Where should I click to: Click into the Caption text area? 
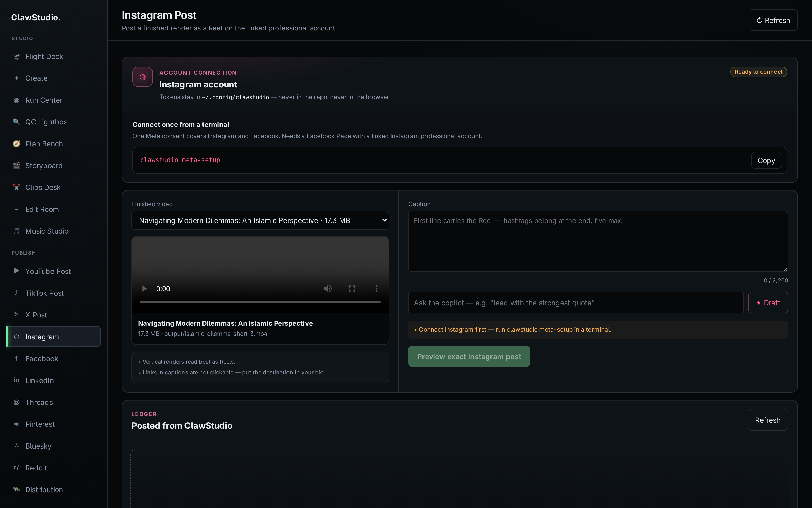[598, 241]
